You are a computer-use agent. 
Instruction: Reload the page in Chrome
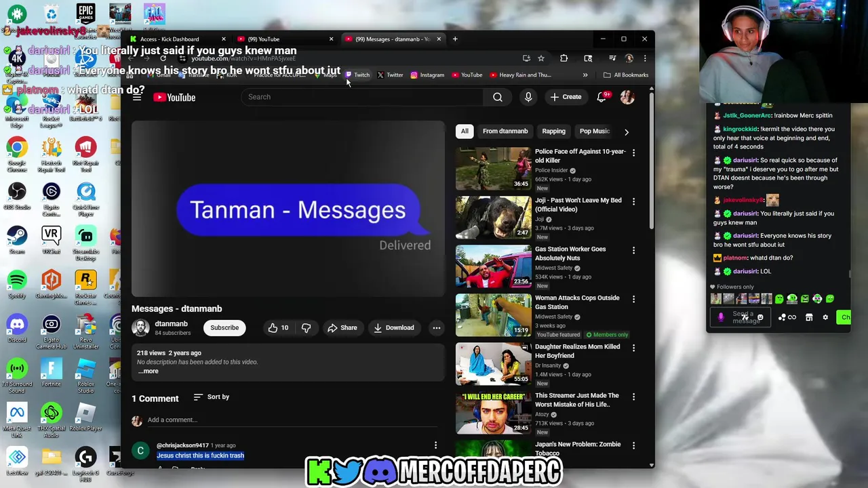coord(163,59)
